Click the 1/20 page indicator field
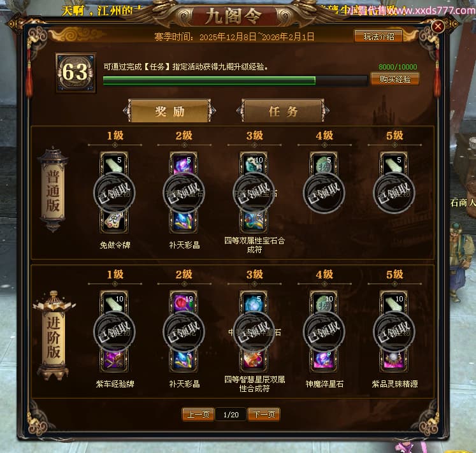Image resolution: width=476 pixels, height=453 pixels. pyautogui.click(x=231, y=415)
